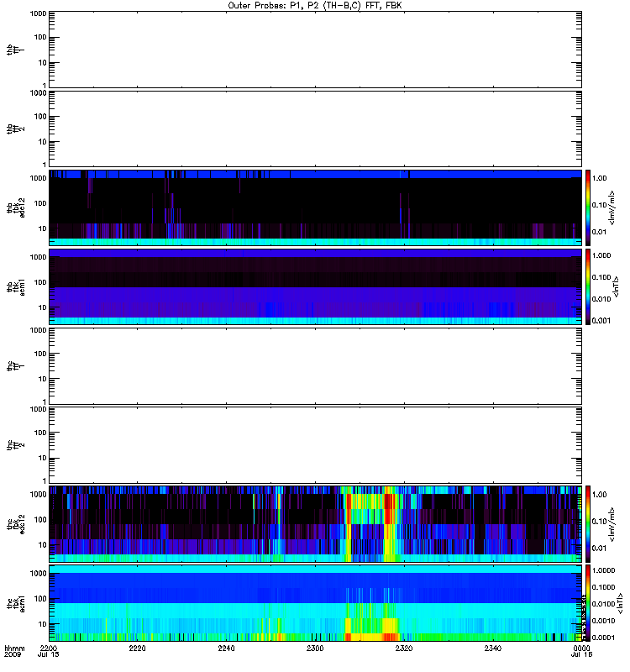
Task: Click the thc fbk edc12 spectrogram panel
Action: pos(315,523)
